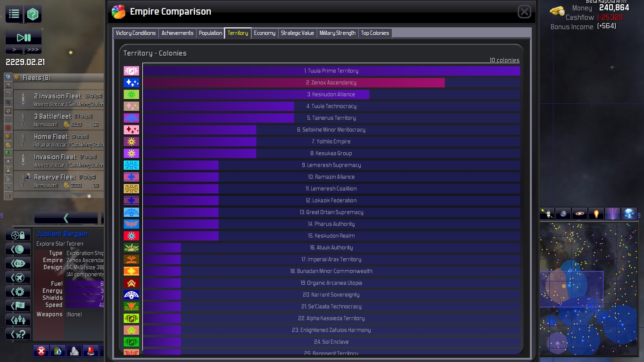Select the Territory tab
644x362 pixels.
point(238,33)
